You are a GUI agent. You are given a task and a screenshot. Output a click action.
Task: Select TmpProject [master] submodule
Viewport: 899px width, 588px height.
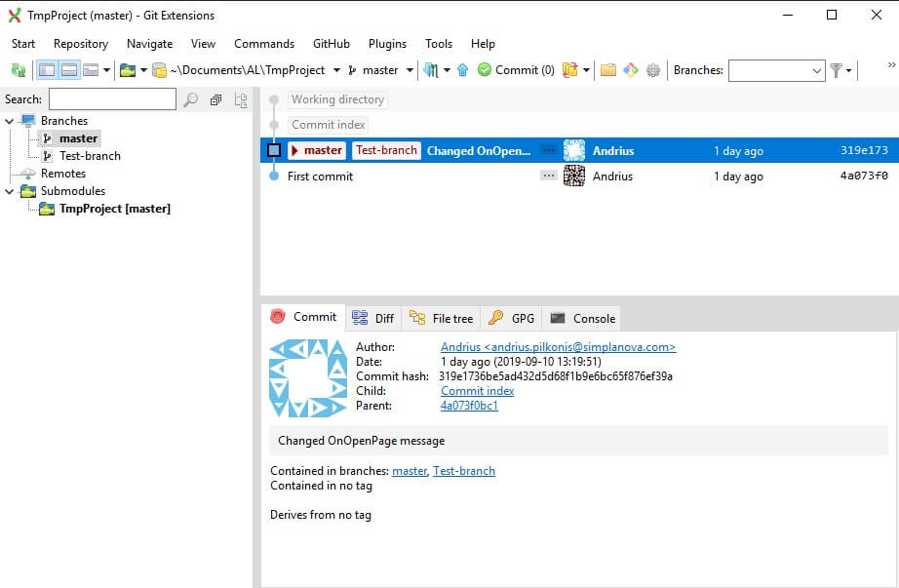[115, 209]
